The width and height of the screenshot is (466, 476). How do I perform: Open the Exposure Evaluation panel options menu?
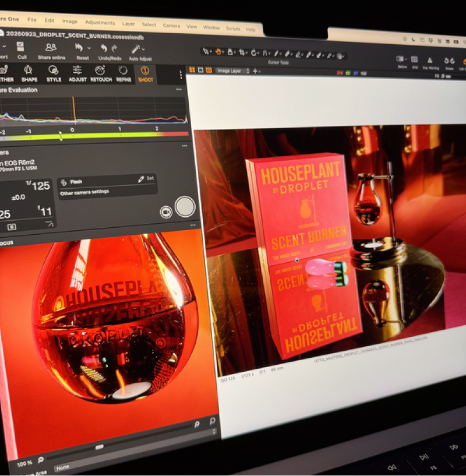pos(179,90)
